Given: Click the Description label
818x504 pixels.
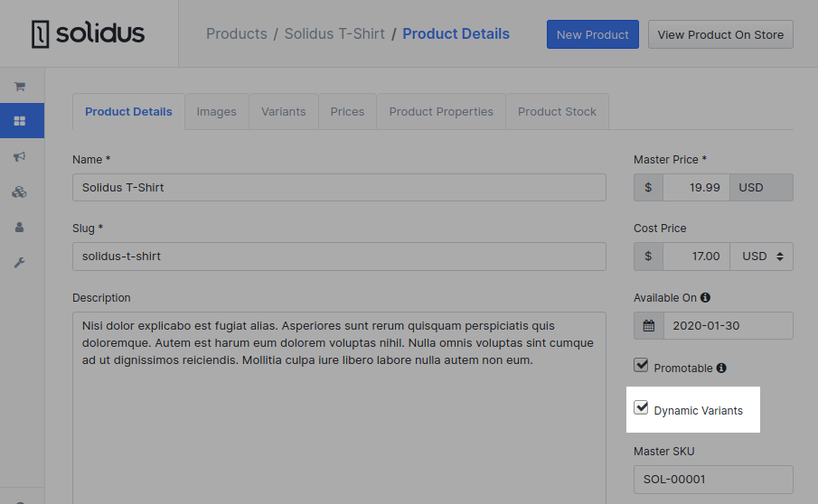Looking at the screenshot, I should (x=101, y=297).
